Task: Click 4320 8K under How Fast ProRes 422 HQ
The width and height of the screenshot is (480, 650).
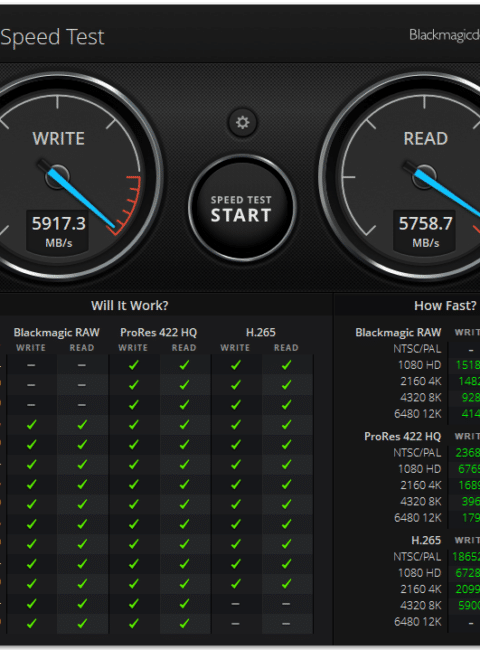Action: pos(421,502)
